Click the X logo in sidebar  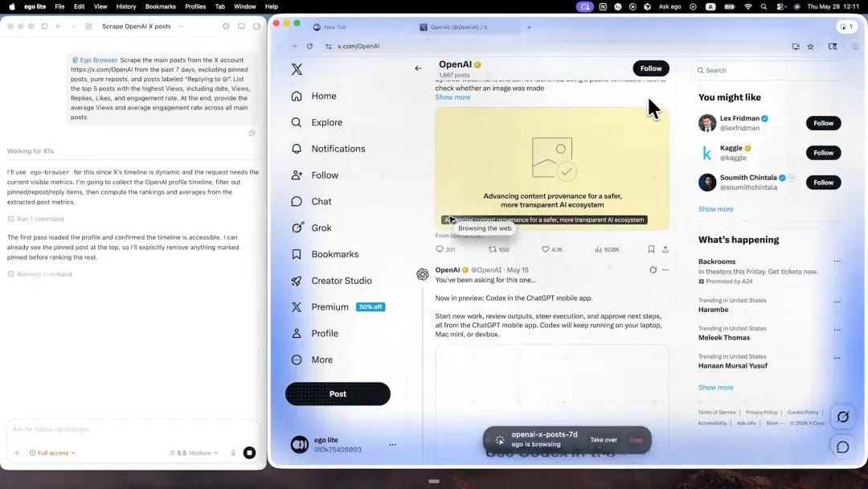tap(297, 69)
